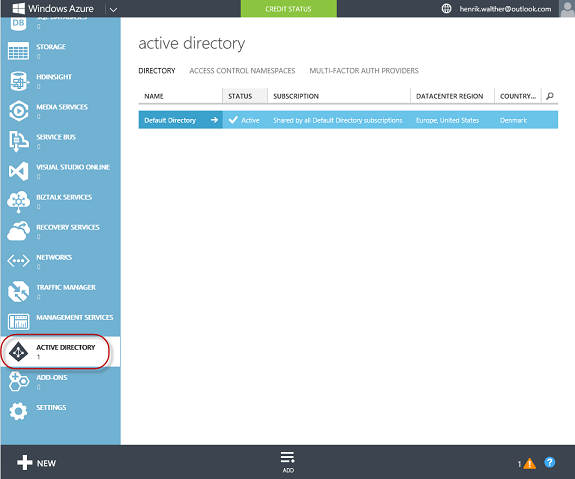The width and height of the screenshot is (575, 479).
Task: Select the HDInsight icon in sidebar
Action: tap(19, 81)
